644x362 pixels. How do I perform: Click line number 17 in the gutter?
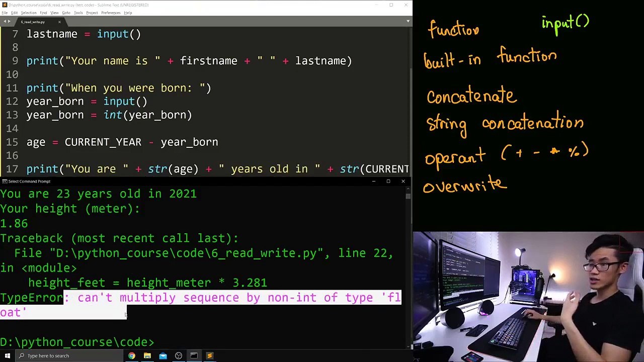[x=12, y=169]
